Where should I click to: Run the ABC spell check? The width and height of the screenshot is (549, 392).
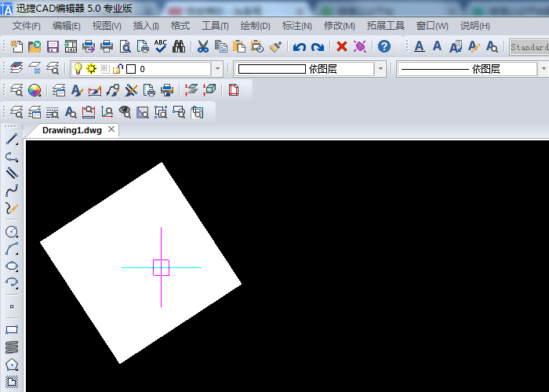coord(161,46)
